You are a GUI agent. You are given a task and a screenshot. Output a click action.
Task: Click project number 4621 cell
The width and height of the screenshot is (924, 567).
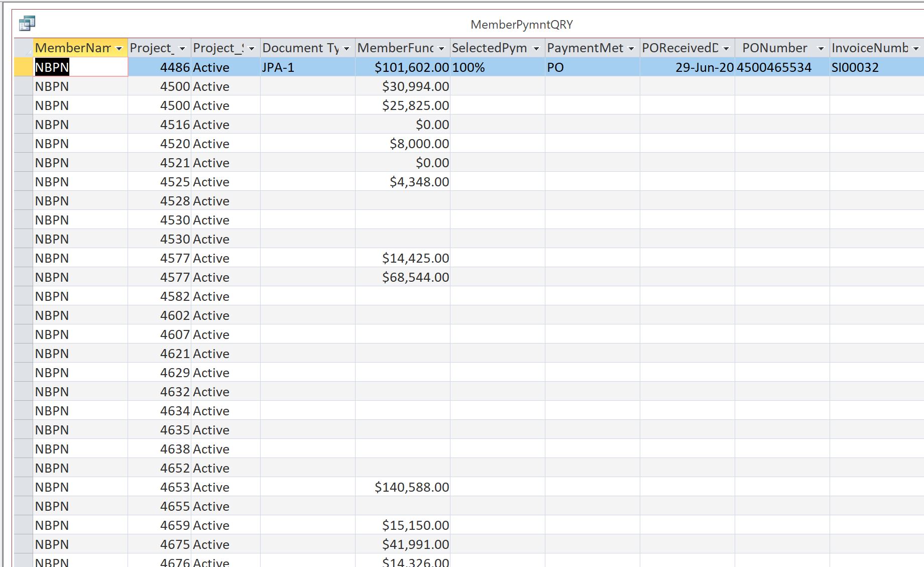(160, 354)
